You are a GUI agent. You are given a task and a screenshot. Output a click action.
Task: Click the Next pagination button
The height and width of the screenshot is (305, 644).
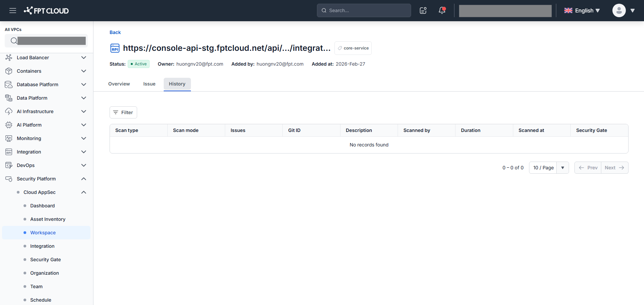614,168
